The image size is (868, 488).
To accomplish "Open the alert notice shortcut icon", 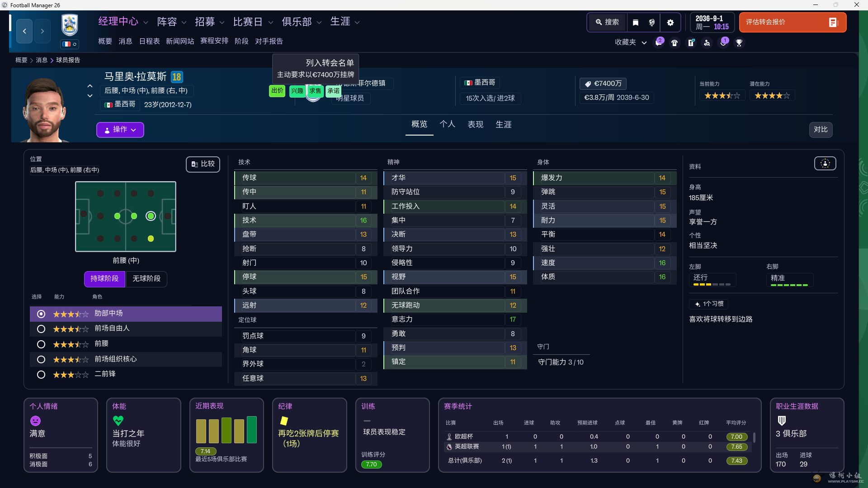I will click(691, 42).
